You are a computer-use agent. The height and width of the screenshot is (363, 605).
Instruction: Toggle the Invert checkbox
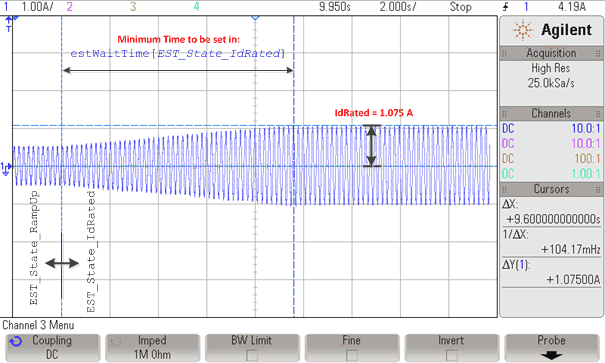pos(451,355)
